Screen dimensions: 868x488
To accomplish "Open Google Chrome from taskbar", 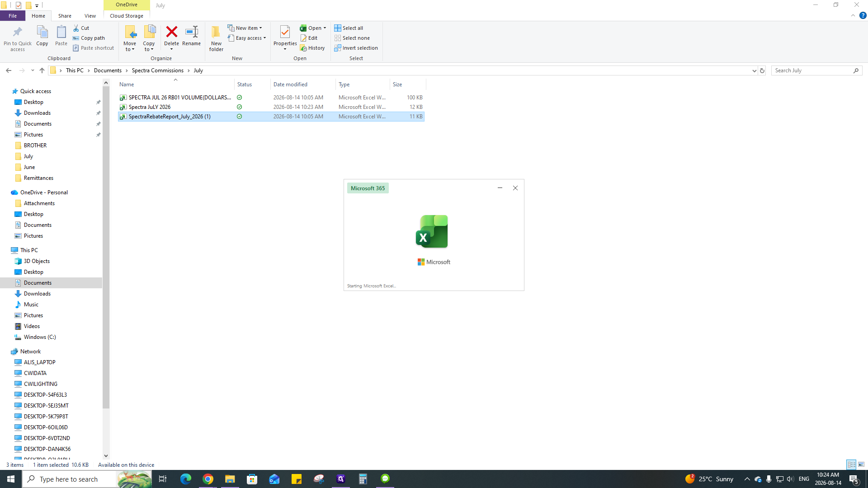I will coord(208,479).
